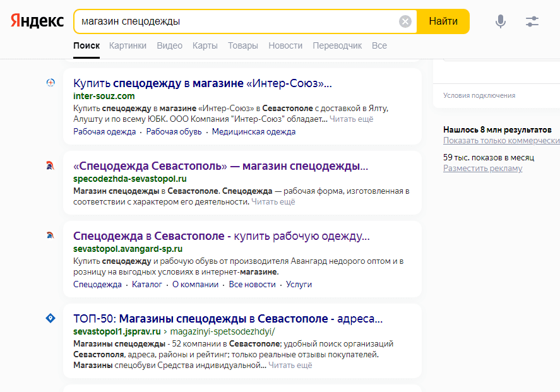
Task: Click the search input field
Action: click(x=237, y=21)
